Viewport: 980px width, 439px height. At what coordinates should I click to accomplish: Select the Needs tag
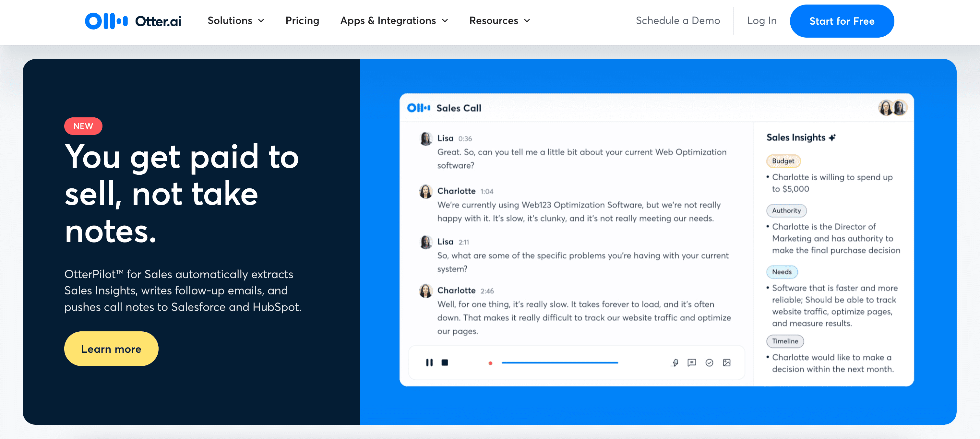point(782,272)
